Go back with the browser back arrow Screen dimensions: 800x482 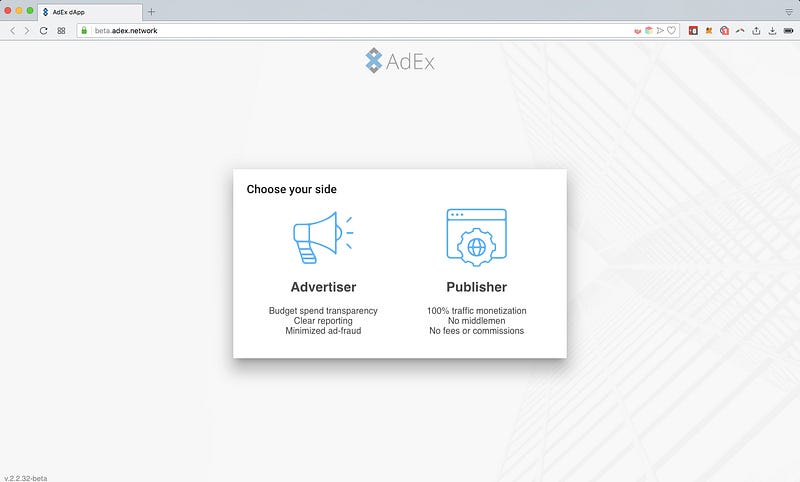pyautogui.click(x=13, y=31)
